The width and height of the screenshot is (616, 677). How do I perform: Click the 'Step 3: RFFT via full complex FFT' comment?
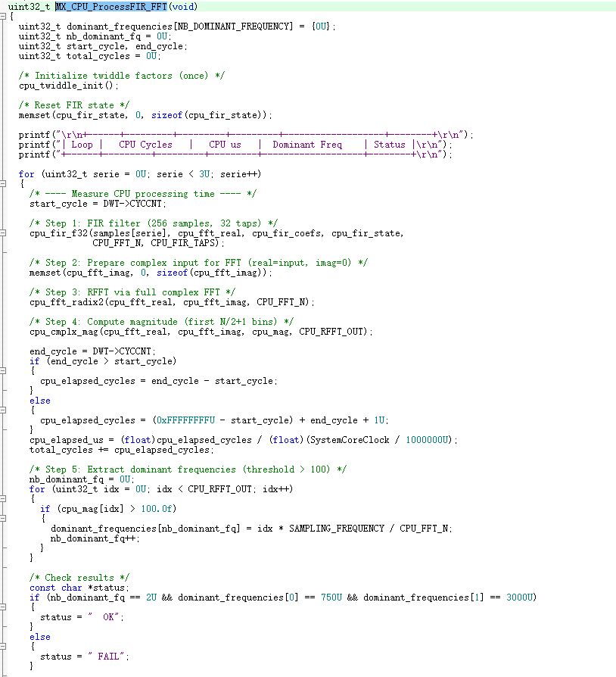click(132, 292)
